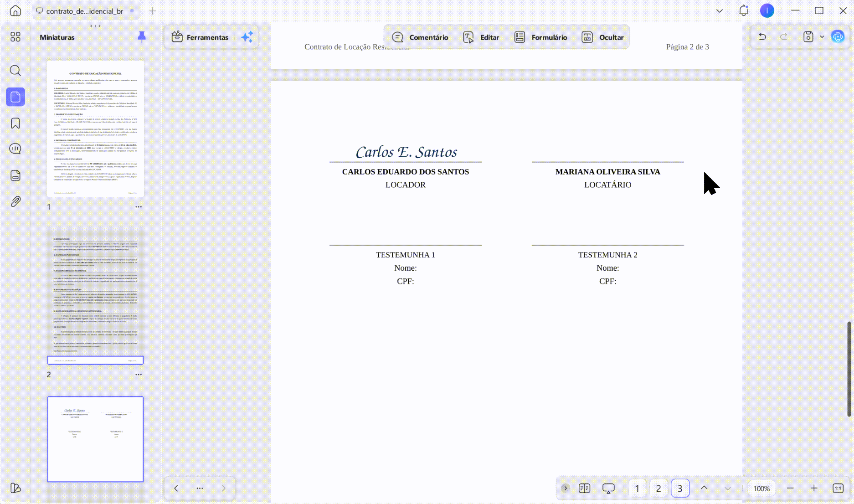Viewport: 854px width, 504px height.
Task: Go to the home screen icon
Action: click(15, 10)
